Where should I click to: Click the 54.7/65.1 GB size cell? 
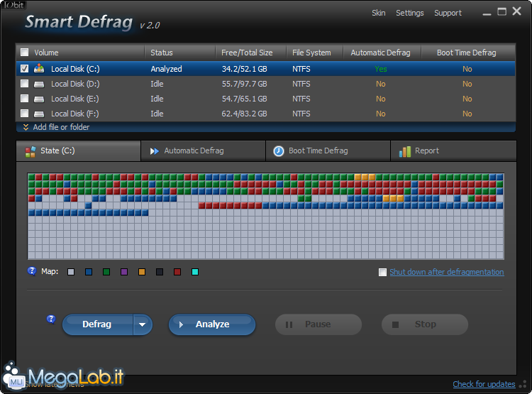tap(244, 99)
